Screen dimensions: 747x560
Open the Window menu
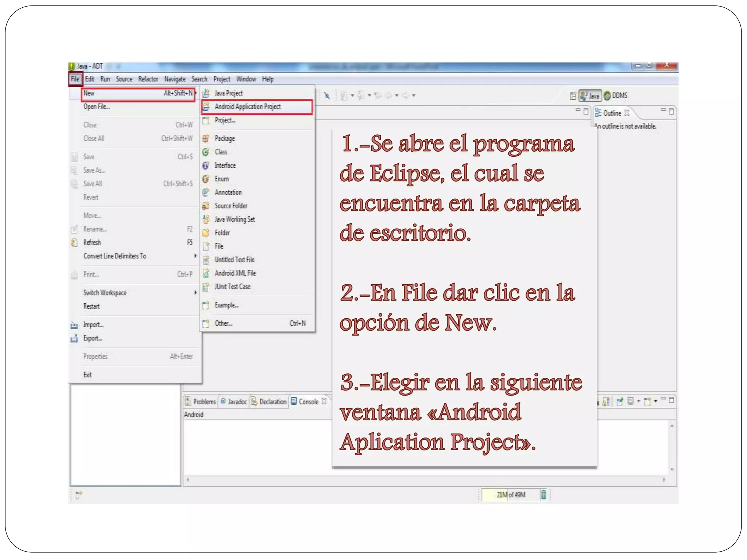click(246, 79)
